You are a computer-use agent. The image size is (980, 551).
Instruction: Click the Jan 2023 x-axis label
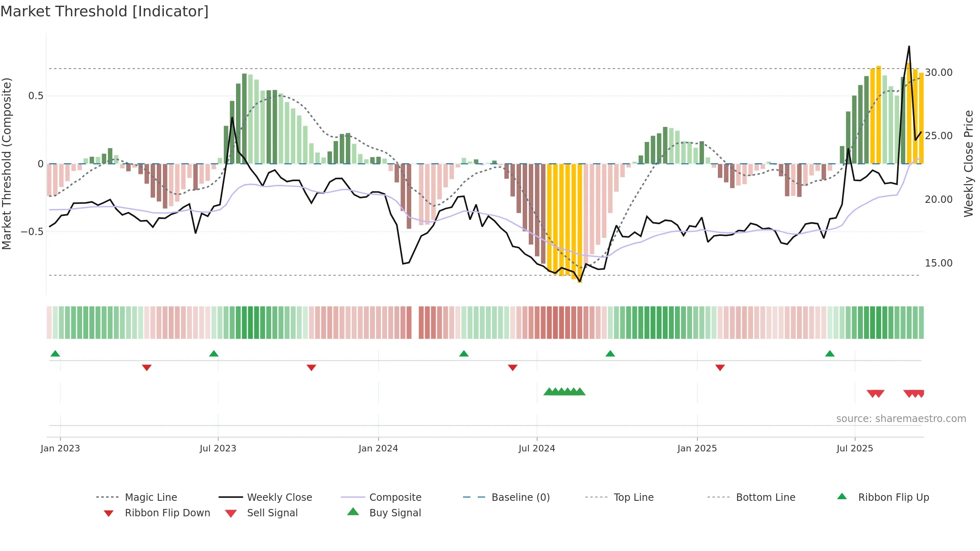point(60,449)
